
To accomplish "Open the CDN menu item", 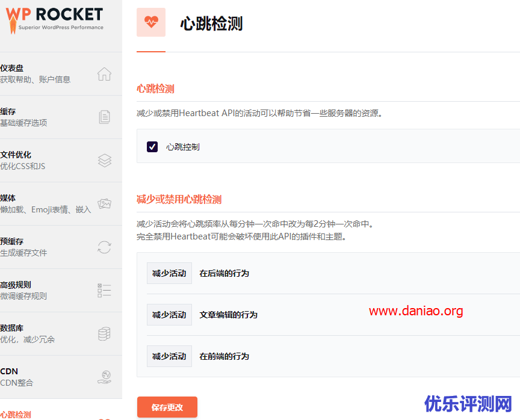I will point(61,377).
